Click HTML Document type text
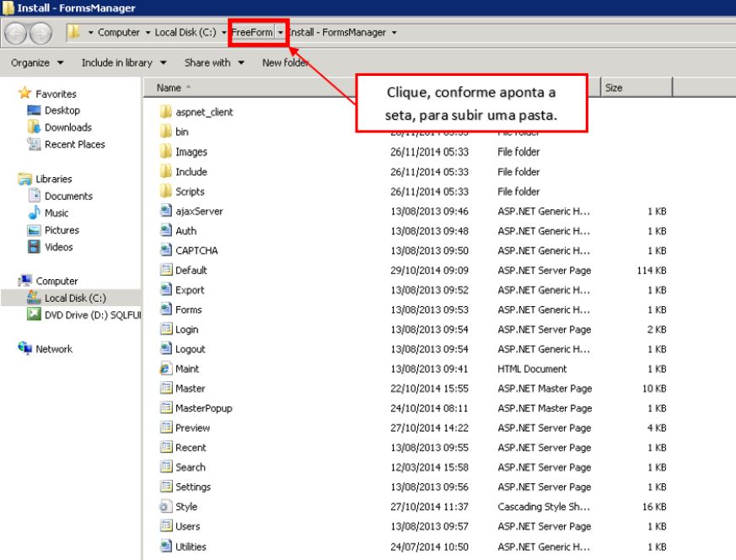The height and width of the screenshot is (560, 736). tap(532, 369)
